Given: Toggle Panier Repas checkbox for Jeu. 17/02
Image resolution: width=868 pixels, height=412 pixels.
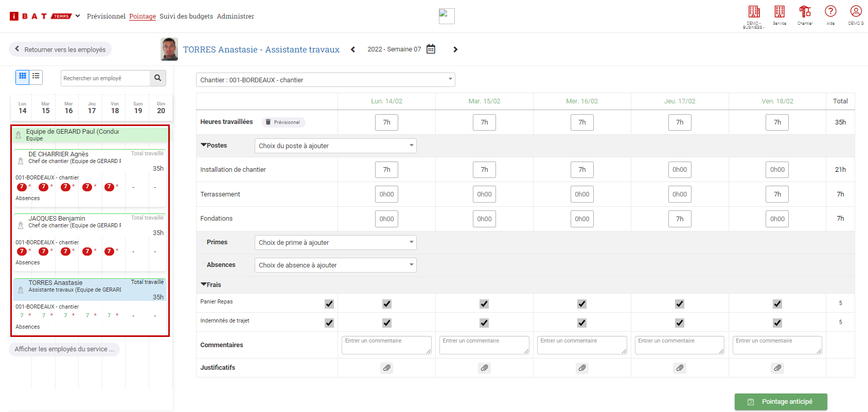Looking at the screenshot, I should 680,304.
